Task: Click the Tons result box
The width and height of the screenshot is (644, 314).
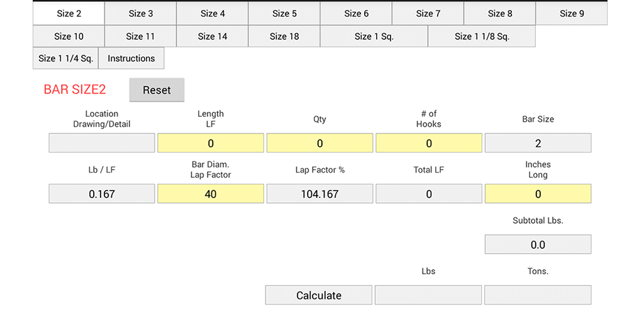Action: pyautogui.click(x=538, y=295)
